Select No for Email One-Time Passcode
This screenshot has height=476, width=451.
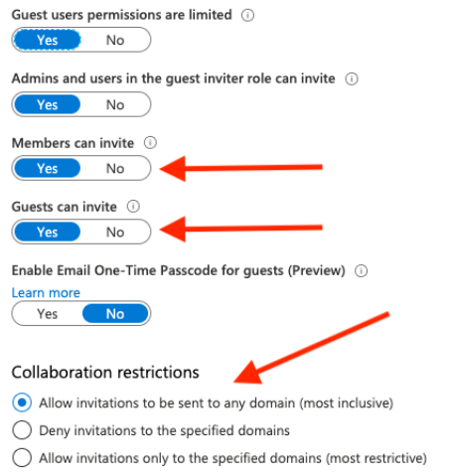[115, 314]
